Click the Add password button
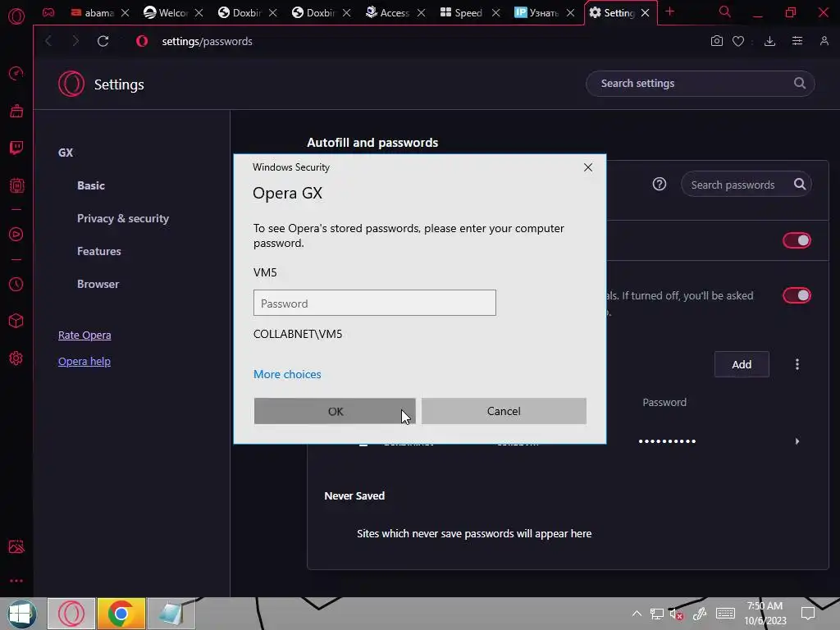The image size is (840, 630). click(x=742, y=364)
